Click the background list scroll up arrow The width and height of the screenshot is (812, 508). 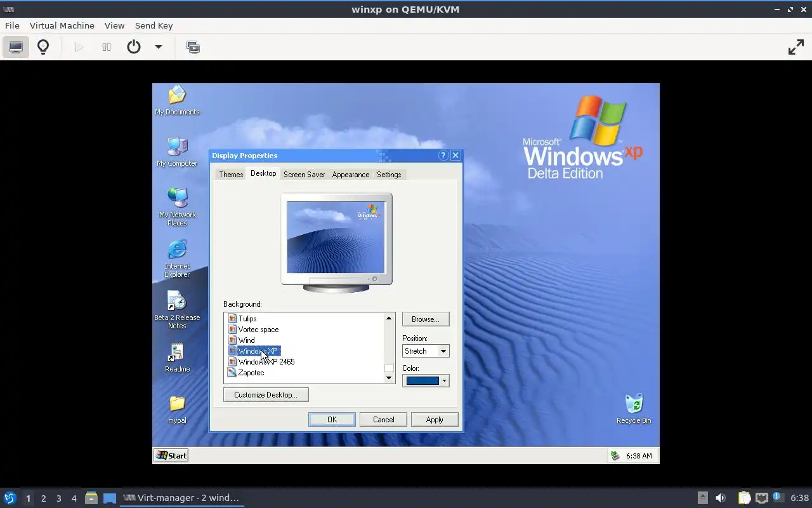coord(389,318)
